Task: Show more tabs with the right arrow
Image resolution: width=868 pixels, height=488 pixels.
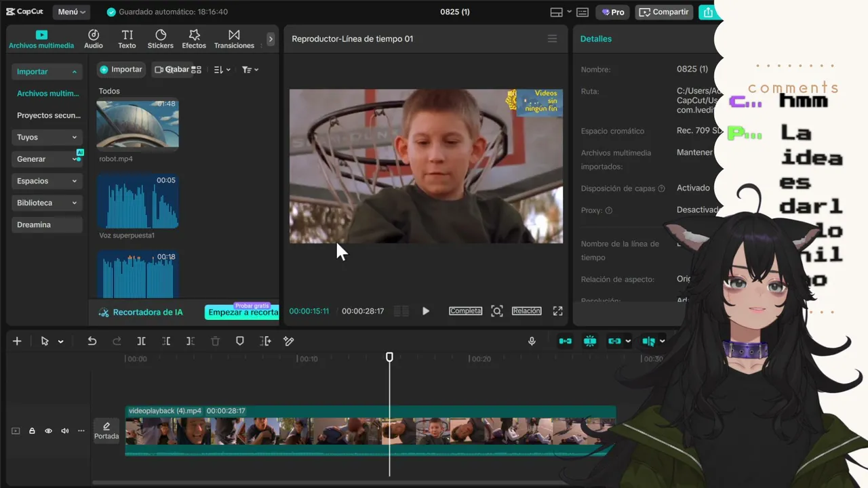Action: tap(271, 39)
